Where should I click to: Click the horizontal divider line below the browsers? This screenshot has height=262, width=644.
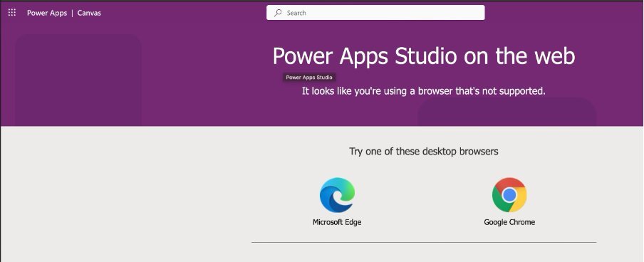(x=424, y=242)
